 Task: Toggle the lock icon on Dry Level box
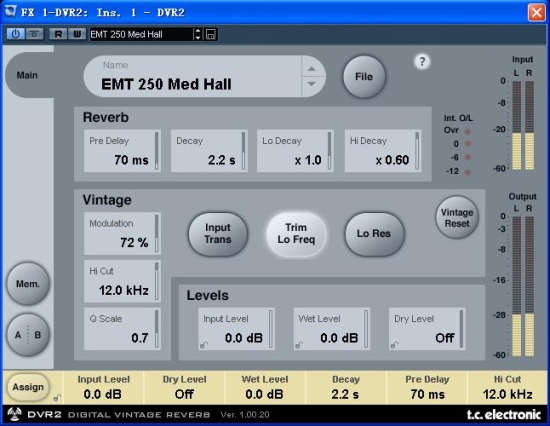click(x=394, y=345)
